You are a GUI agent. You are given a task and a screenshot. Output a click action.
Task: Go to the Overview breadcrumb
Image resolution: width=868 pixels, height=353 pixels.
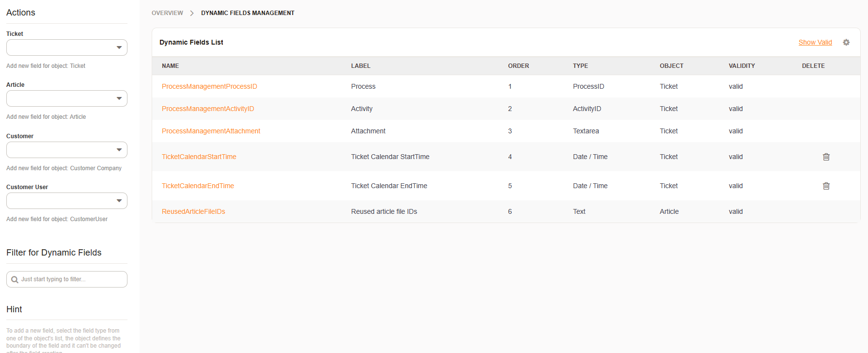pos(167,13)
